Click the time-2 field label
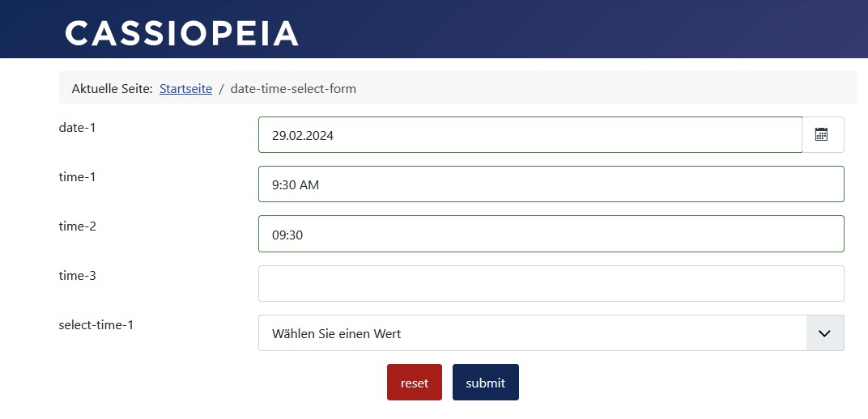Viewport: 868px width, 419px height. (78, 226)
